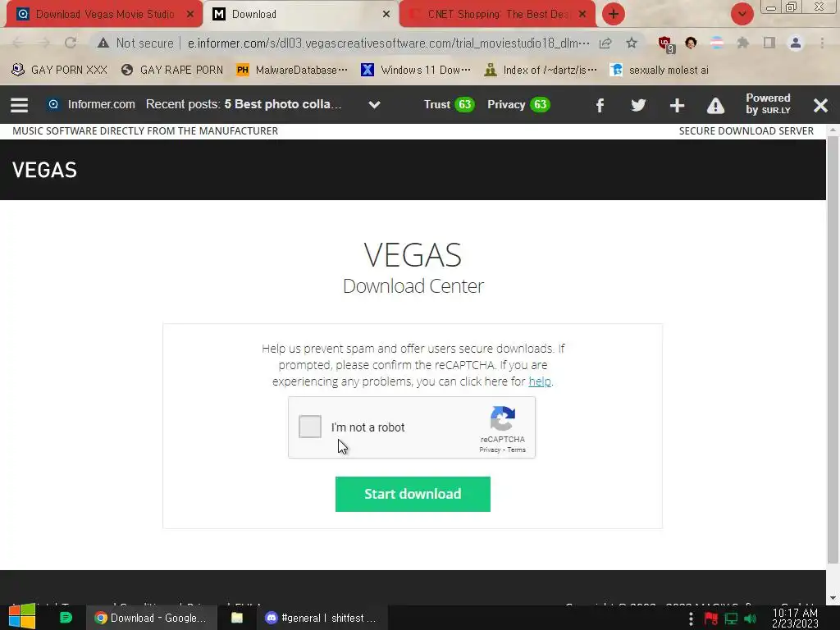Open the uBlock Origin extension icon

pos(665,43)
